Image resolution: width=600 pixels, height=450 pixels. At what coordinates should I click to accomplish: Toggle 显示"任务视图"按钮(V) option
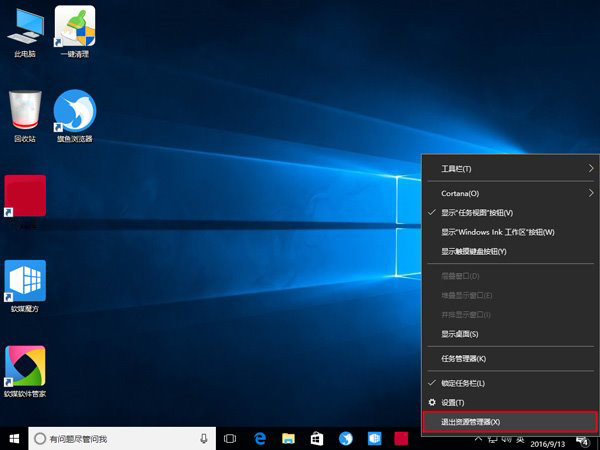(x=510, y=213)
